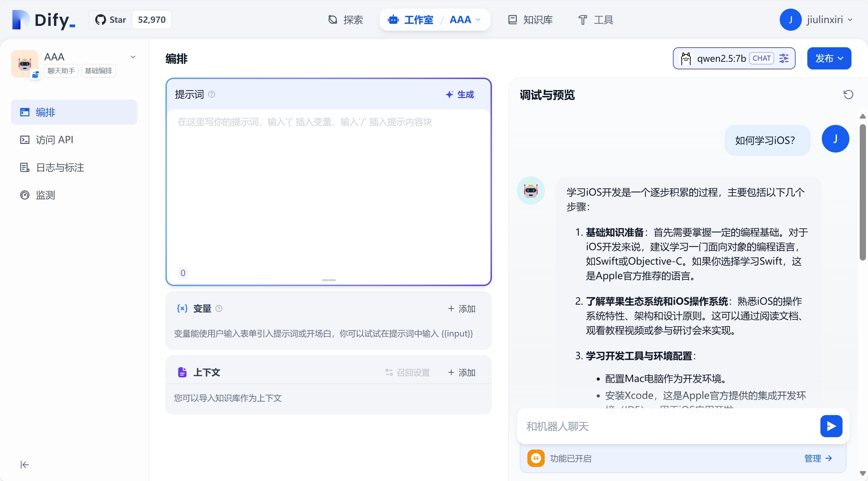868x481 pixels.
Task: Click the orange quote feature icon
Action: click(535, 458)
